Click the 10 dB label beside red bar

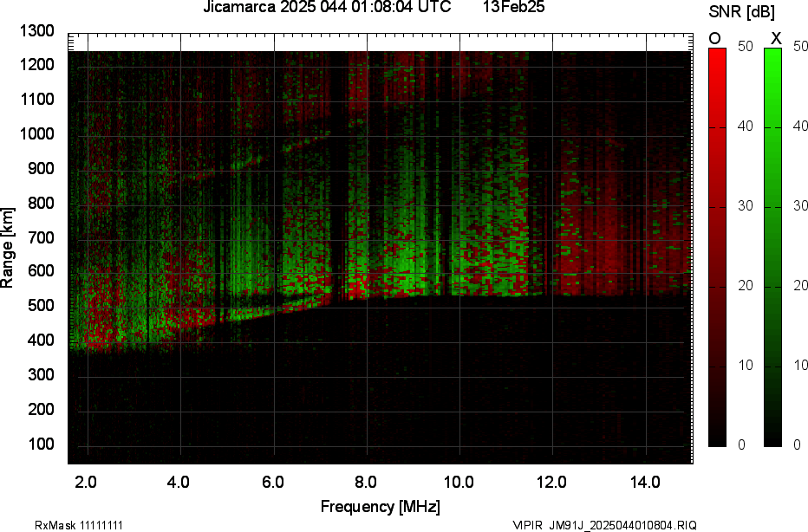[746, 365]
